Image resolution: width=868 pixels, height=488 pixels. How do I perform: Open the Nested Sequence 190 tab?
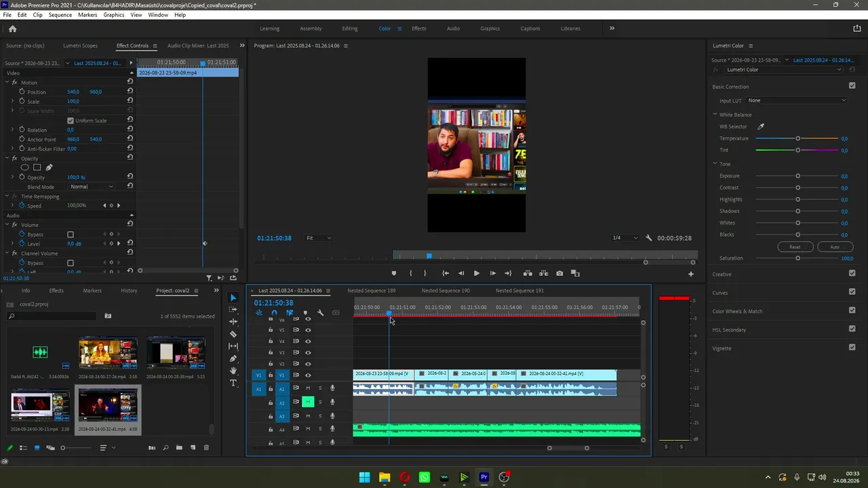[x=446, y=291]
